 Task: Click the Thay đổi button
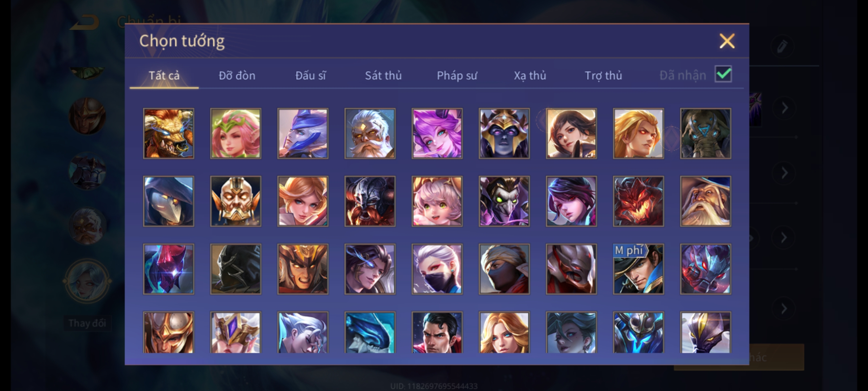click(x=87, y=323)
